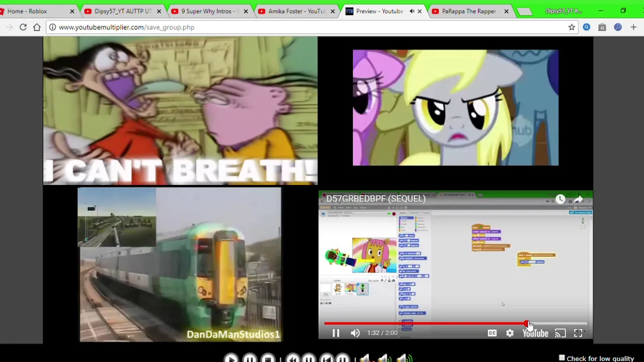
Task: Seek on the red video progress bar
Action: pyautogui.click(x=455, y=323)
